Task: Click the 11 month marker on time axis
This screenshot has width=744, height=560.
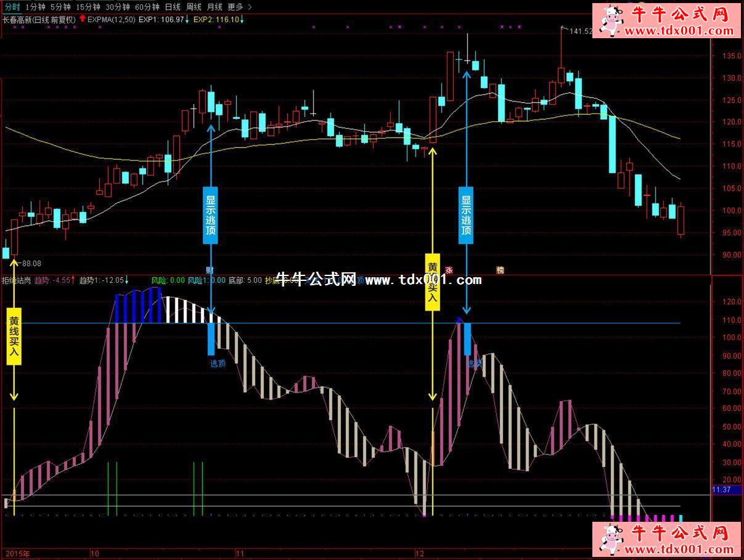Action: tap(240, 553)
